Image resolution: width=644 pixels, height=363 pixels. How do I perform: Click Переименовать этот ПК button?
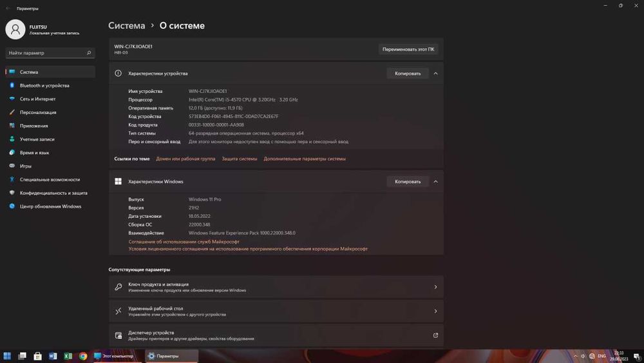pyautogui.click(x=408, y=49)
